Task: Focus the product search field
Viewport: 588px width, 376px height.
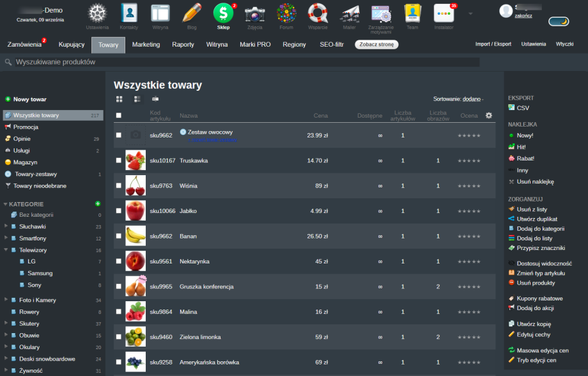Action: (243, 62)
